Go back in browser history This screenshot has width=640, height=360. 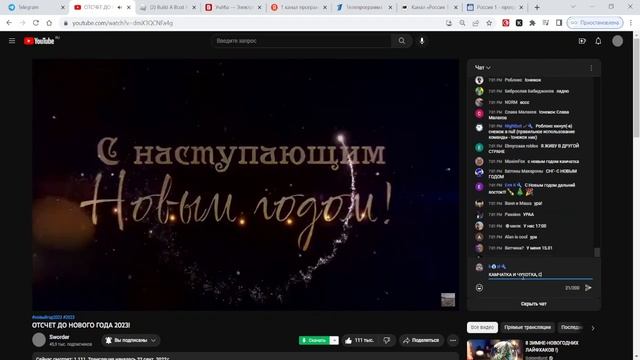tap(9, 23)
